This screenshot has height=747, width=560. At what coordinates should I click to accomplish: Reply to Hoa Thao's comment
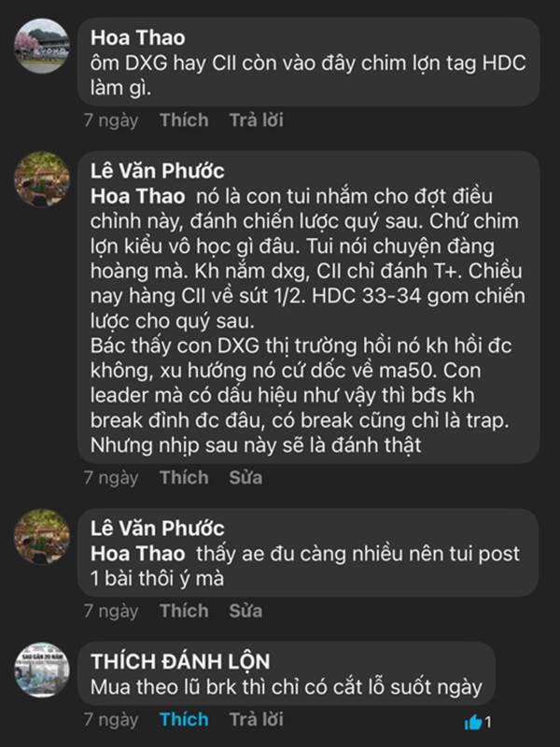257,120
